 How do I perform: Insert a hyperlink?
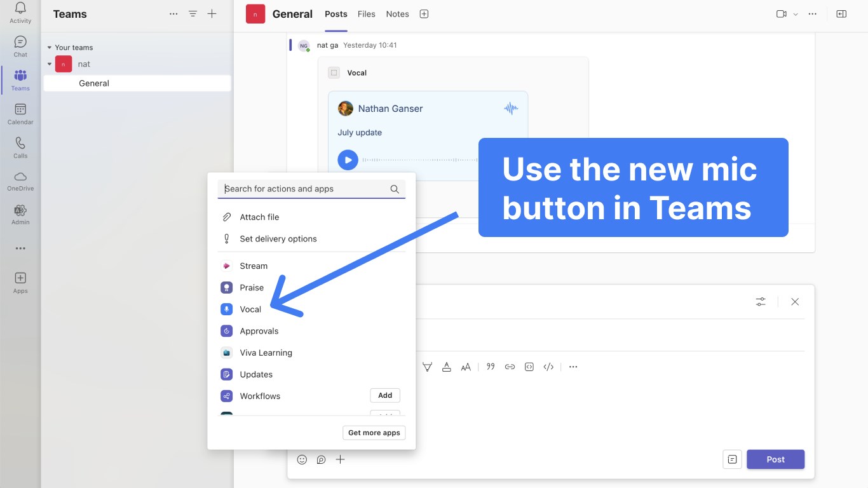coord(510,367)
